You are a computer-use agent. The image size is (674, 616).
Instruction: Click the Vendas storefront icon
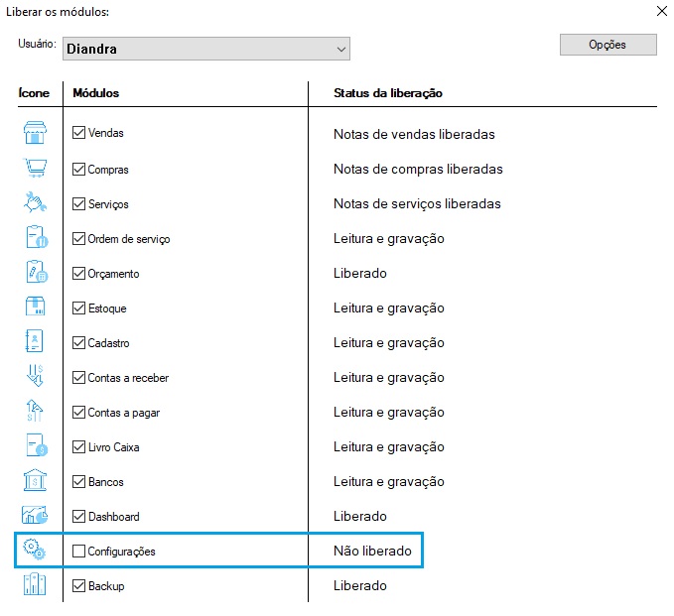tap(35, 133)
